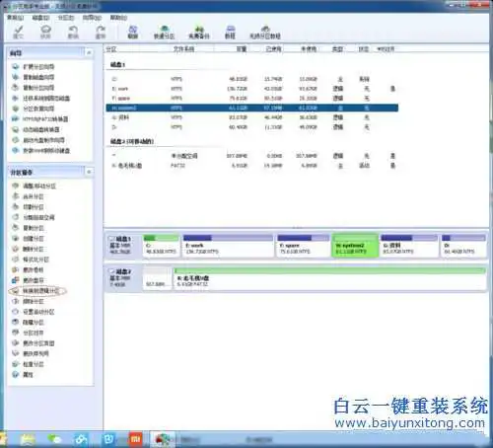Choose Merge Partitions (合并分区) operation

click(29, 196)
